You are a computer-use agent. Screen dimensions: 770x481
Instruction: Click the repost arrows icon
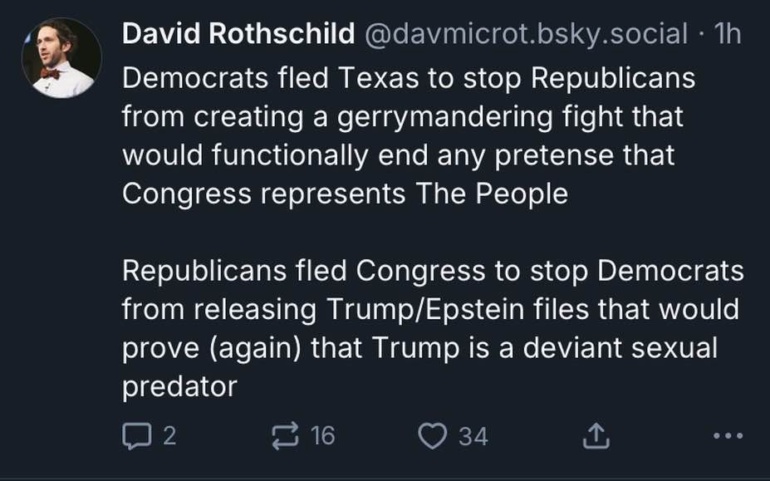tap(285, 435)
